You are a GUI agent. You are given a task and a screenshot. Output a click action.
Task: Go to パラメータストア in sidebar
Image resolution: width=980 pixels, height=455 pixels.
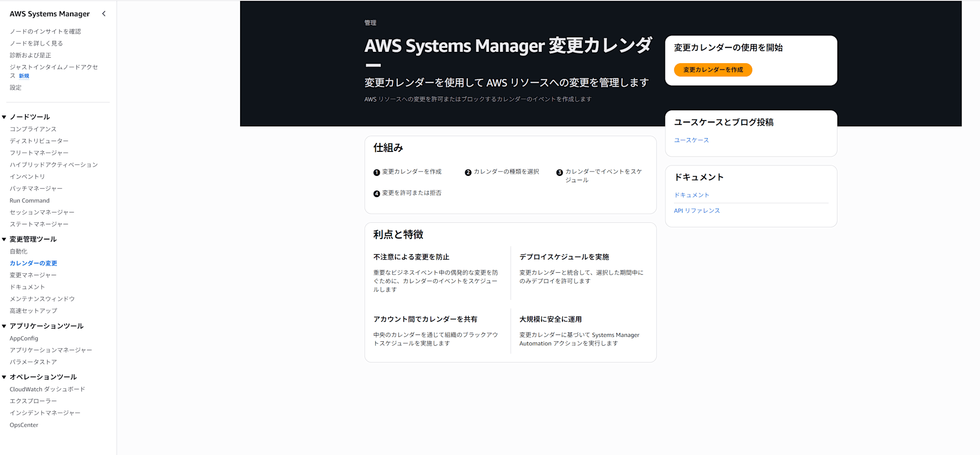tap(33, 362)
